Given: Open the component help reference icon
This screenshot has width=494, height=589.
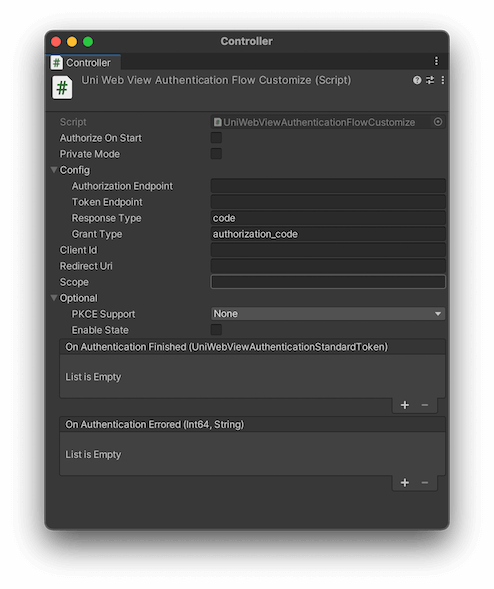Looking at the screenshot, I should pos(417,80).
